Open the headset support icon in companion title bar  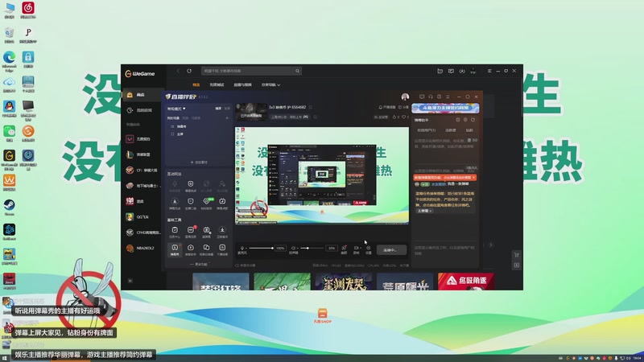pyautogui.click(x=431, y=97)
